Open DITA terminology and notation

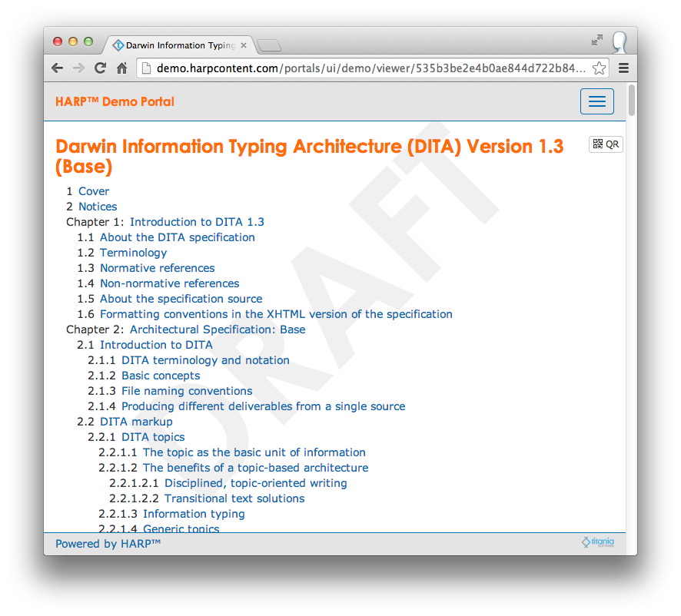[x=205, y=360]
